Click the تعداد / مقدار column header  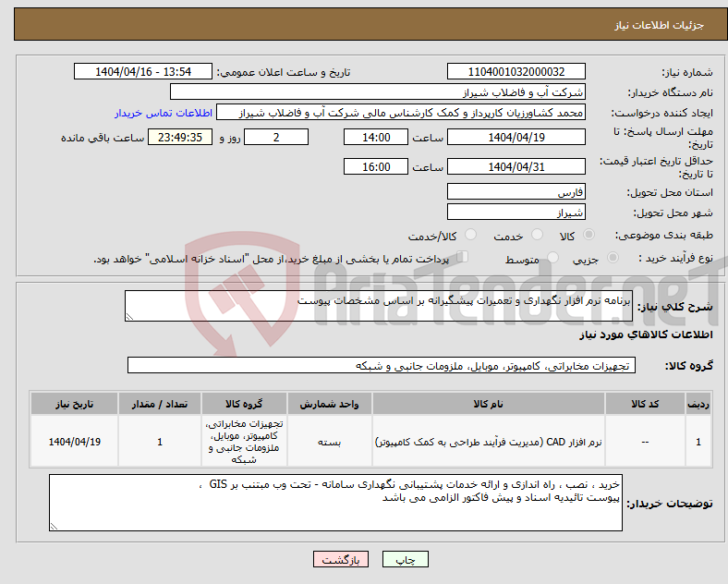(160, 404)
